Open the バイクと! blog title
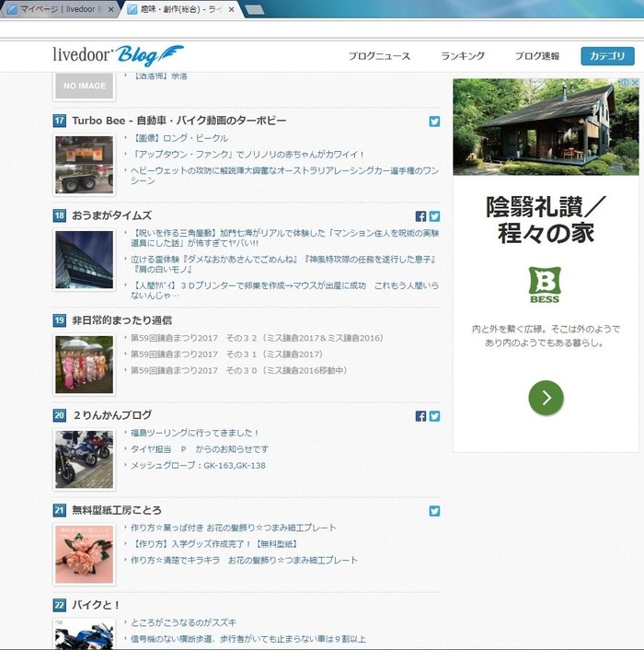 pyautogui.click(x=96, y=605)
